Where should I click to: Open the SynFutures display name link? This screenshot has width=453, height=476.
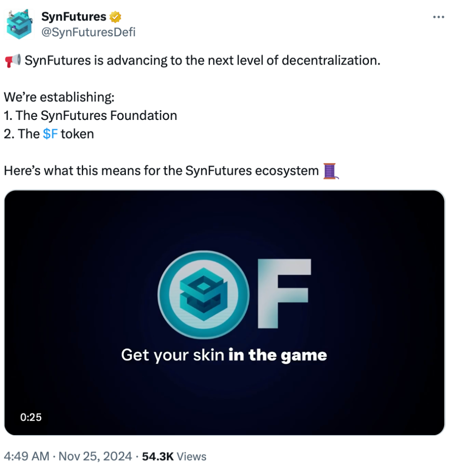[74, 17]
